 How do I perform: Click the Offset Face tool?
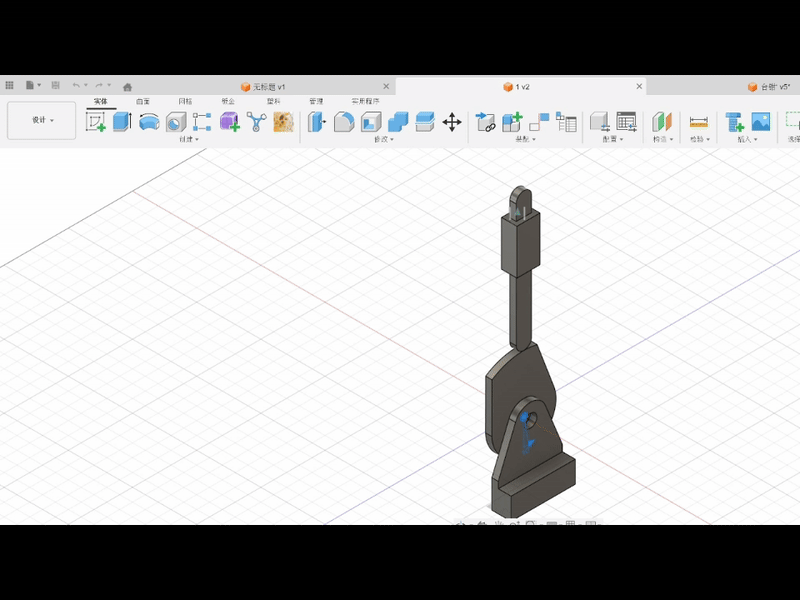click(424, 122)
